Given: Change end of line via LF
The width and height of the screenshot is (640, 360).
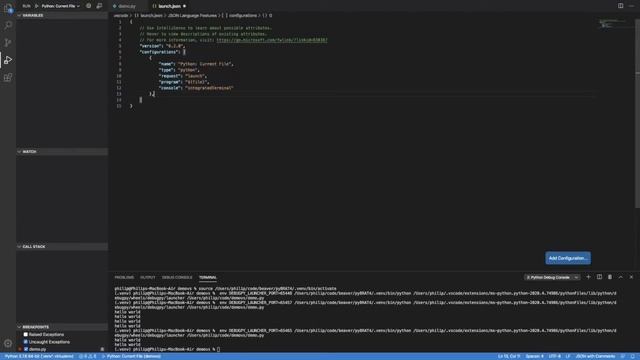Looking at the screenshot, I should tap(568, 356).
